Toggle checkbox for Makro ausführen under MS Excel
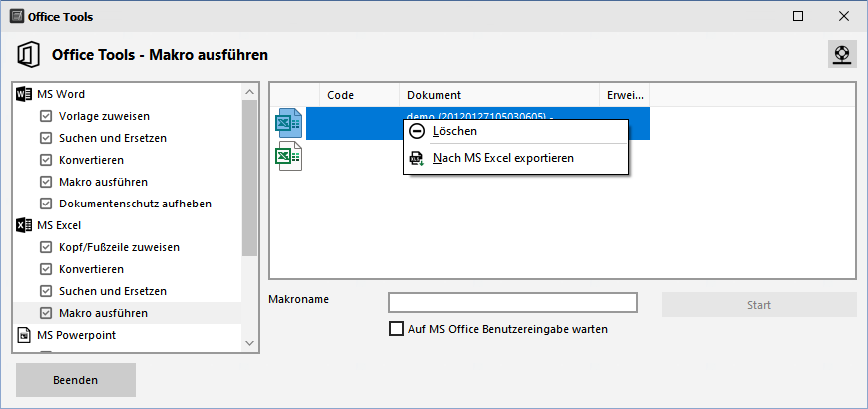 click(46, 313)
